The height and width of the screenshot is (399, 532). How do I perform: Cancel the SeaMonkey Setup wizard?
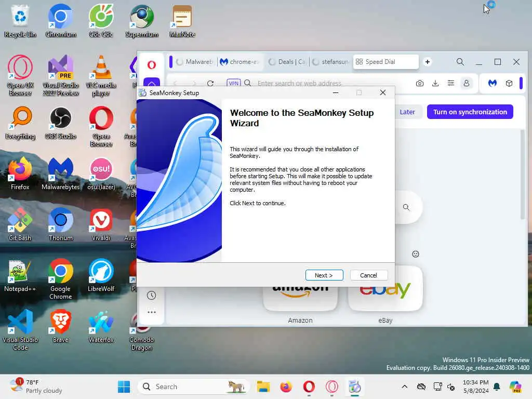point(368,275)
